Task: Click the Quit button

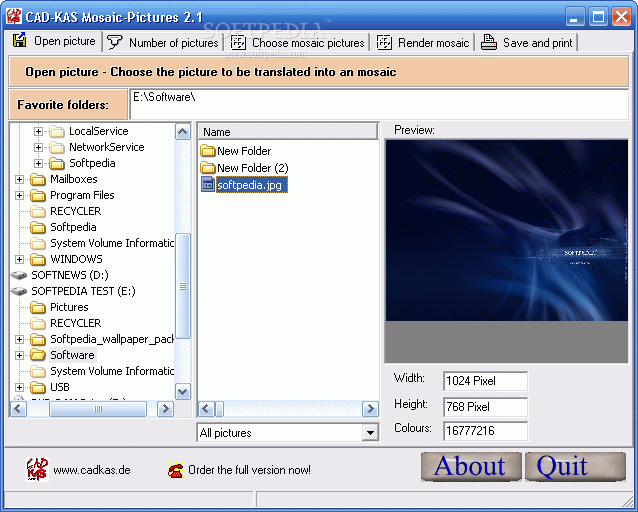Action: (x=575, y=466)
